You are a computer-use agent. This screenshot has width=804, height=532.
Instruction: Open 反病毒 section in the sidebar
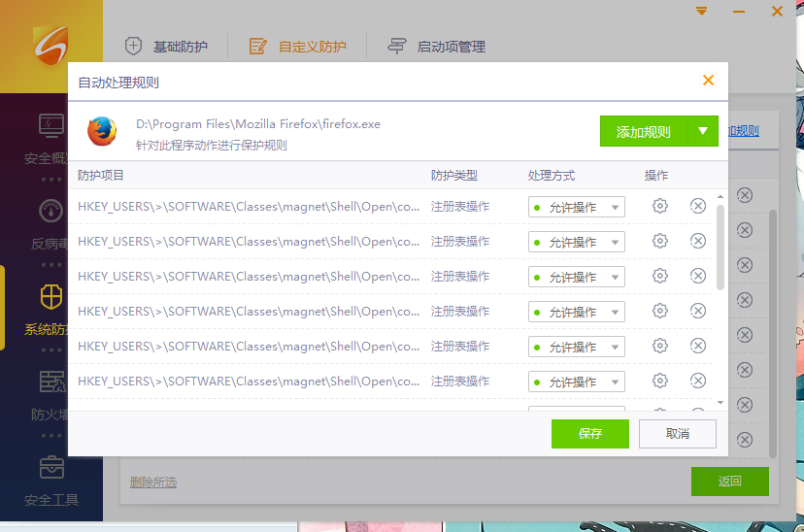[x=50, y=224]
